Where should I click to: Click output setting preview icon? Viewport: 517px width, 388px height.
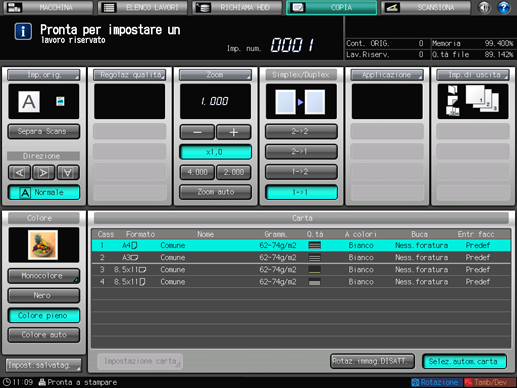pos(473,101)
